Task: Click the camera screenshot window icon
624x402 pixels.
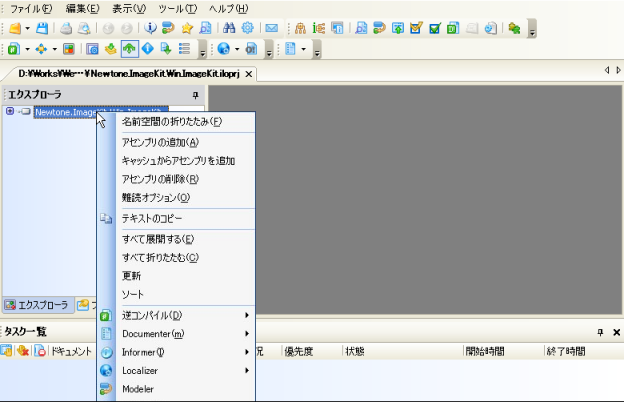Action: [x=92, y=49]
